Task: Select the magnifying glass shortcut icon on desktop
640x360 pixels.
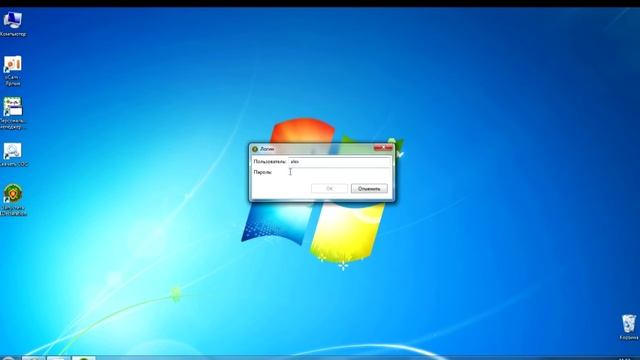Action: pos(13,151)
